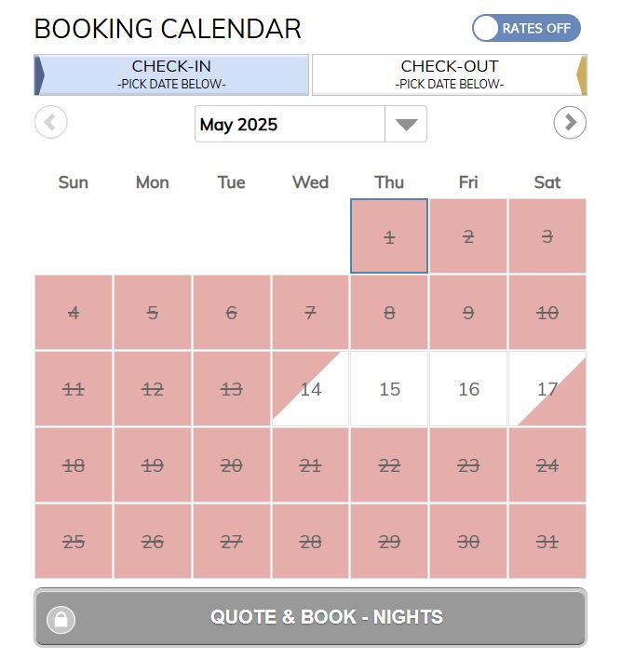The image size is (621, 672).
Task: Click the May 31 date cell
Action: click(x=547, y=542)
